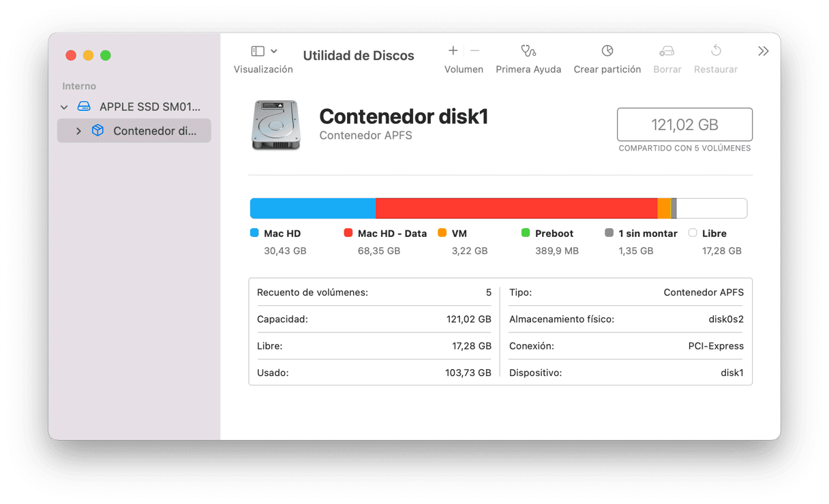The height and width of the screenshot is (504, 829).
Task: Click the blue Mac HD bar segment
Action: point(313,208)
